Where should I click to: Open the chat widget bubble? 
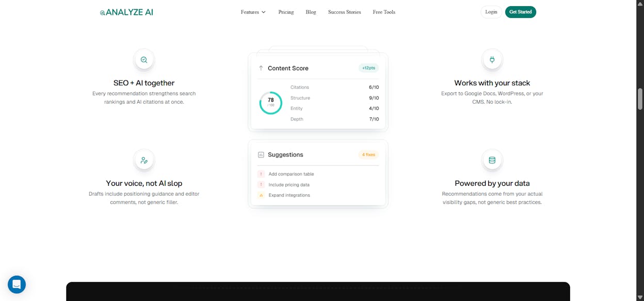pyautogui.click(x=17, y=284)
